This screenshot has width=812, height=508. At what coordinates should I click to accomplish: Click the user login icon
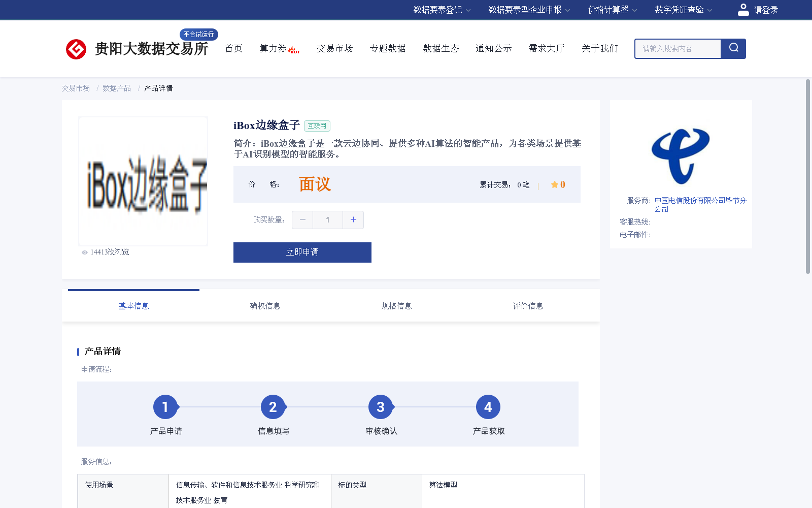coord(743,9)
